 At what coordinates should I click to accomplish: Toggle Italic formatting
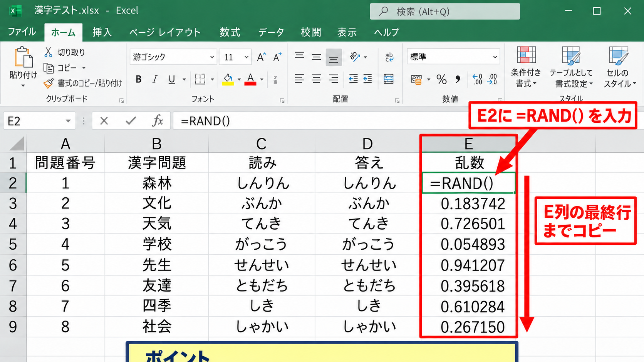[x=155, y=79]
